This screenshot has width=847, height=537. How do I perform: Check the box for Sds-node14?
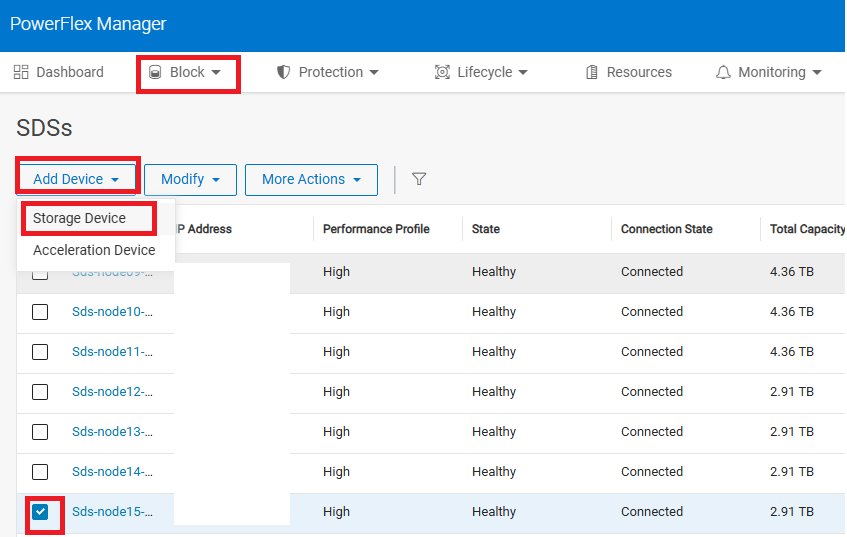[40, 472]
